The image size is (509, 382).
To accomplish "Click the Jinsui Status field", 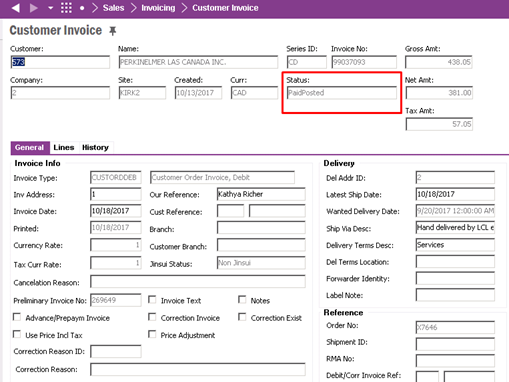I will click(x=261, y=263).
